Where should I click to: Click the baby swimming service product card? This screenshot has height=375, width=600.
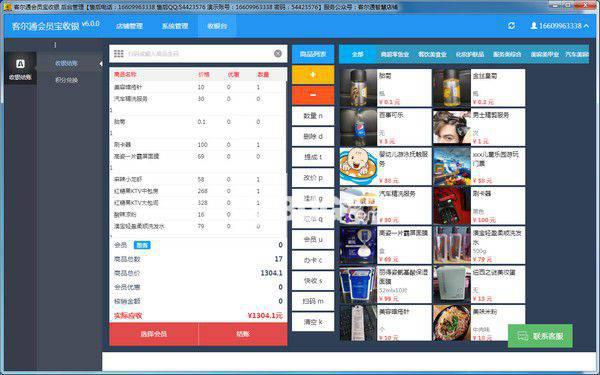coord(385,166)
